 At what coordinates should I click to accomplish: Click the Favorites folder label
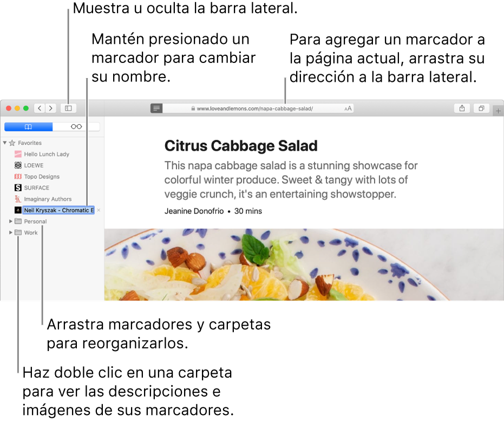pyautogui.click(x=30, y=143)
